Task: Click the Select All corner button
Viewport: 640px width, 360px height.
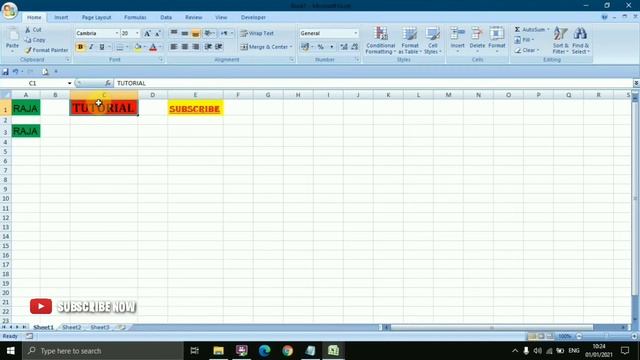Action: [x=6, y=95]
